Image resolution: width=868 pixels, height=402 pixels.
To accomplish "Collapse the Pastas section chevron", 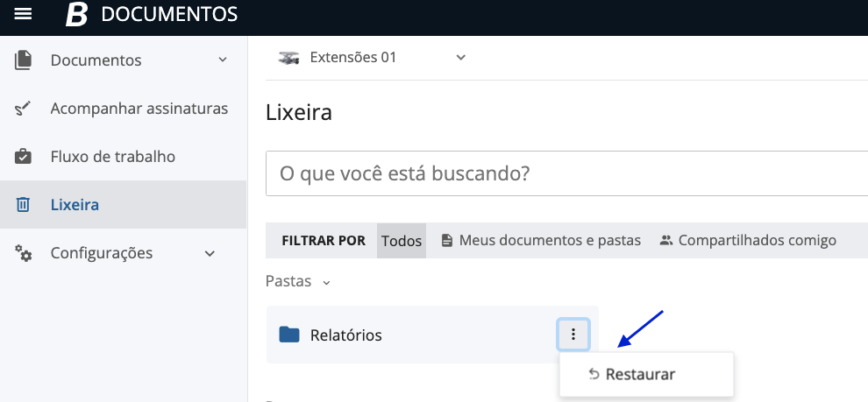I will point(326,283).
